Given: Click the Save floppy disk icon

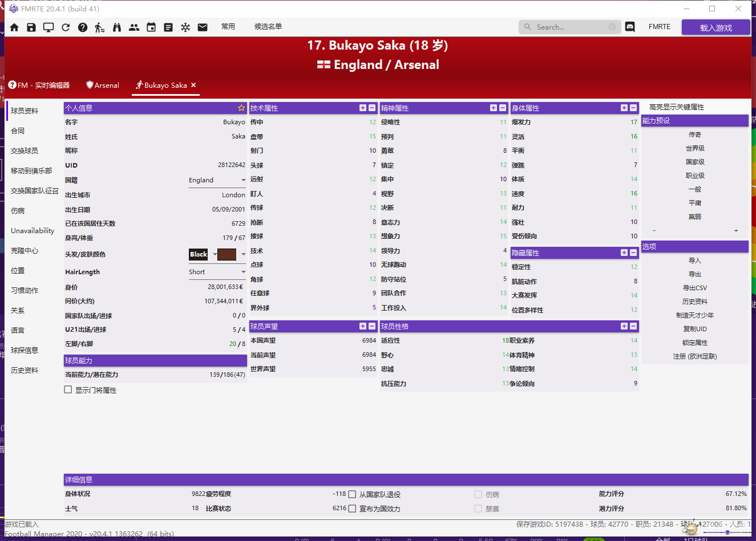Looking at the screenshot, I should click(x=31, y=27).
